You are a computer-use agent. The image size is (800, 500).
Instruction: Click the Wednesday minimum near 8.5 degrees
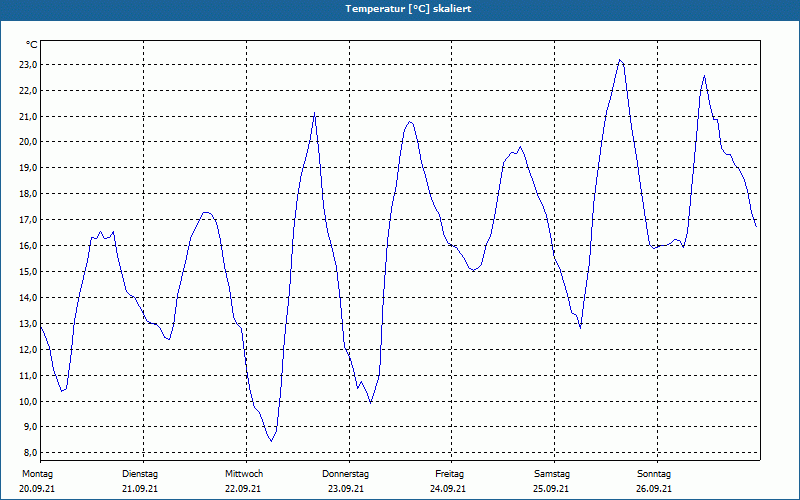pos(271,441)
